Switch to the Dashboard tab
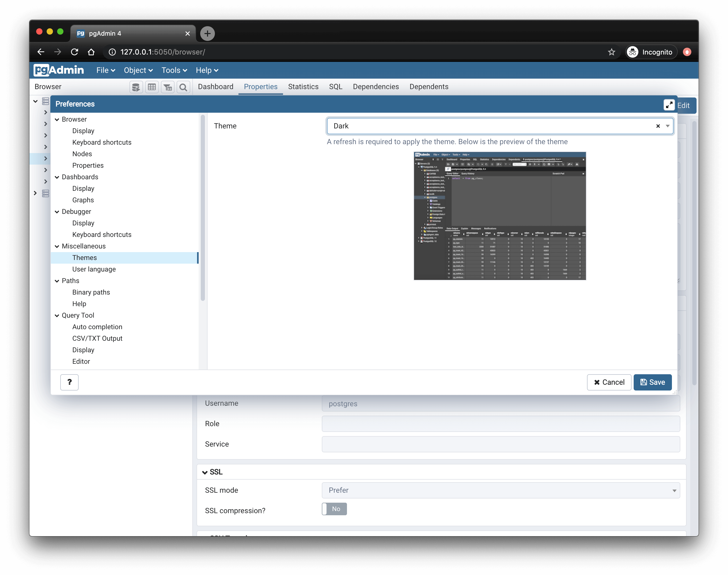 [x=215, y=87]
